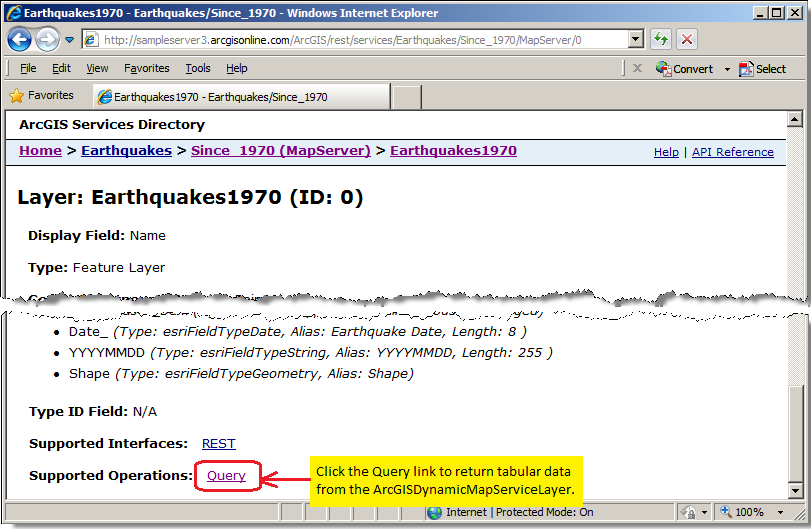Click the Shape field entry
Viewport: 811px width, 529px height.
[241, 374]
